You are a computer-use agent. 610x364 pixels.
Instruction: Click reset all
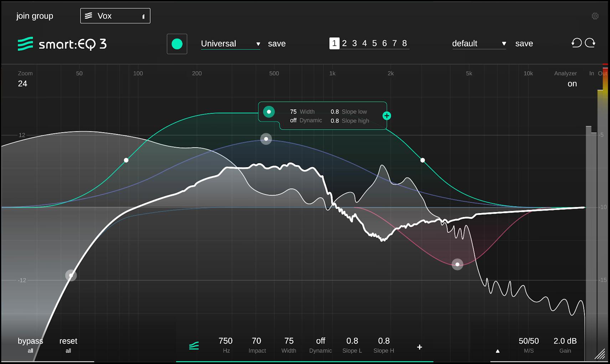coord(68,345)
